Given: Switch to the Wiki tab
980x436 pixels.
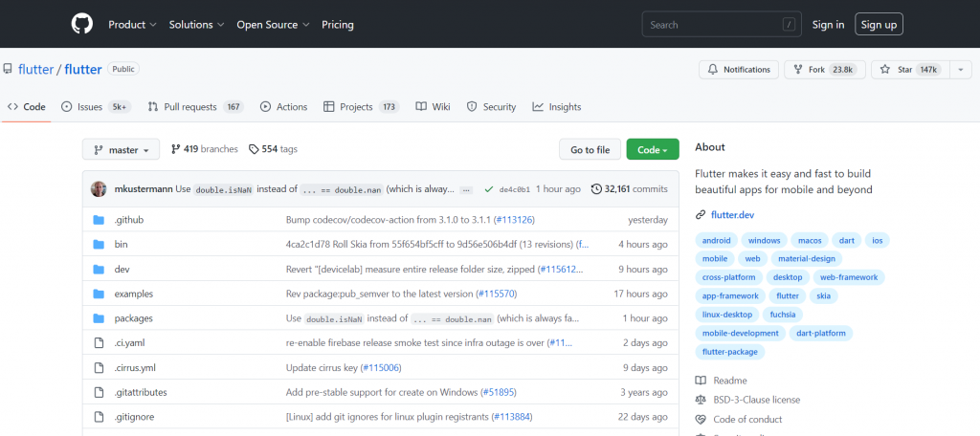Looking at the screenshot, I should click(434, 107).
